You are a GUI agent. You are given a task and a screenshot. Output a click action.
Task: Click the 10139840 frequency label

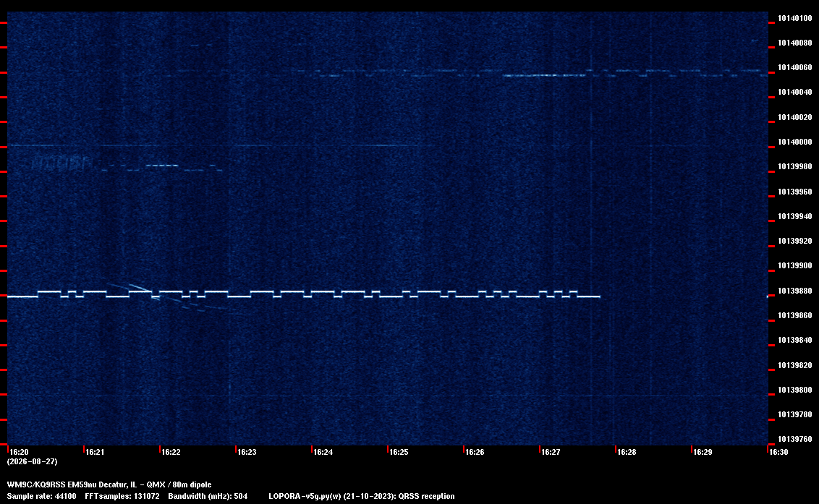(794, 340)
